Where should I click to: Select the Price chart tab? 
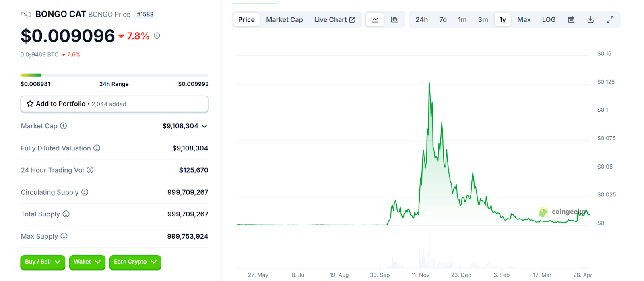pos(246,19)
